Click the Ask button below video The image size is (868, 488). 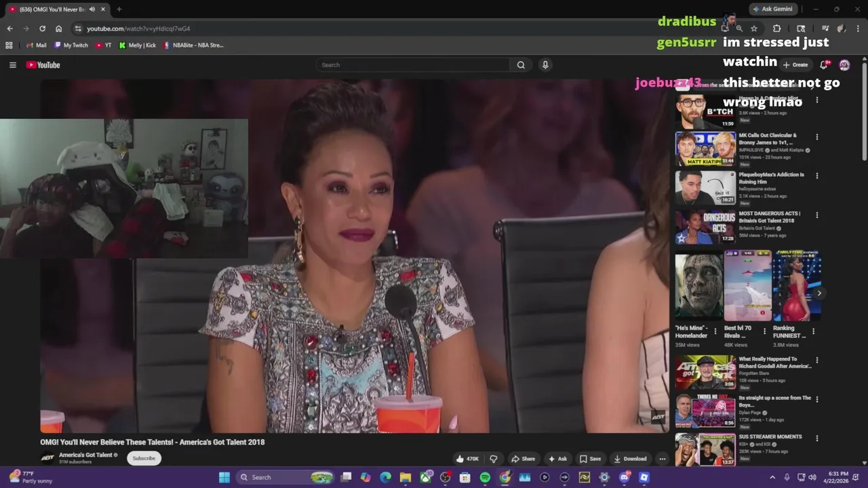pos(557,459)
